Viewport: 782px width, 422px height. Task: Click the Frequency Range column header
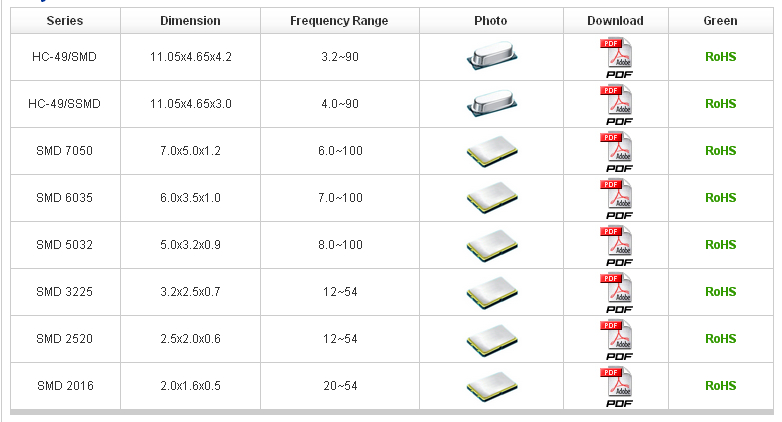point(339,20)
